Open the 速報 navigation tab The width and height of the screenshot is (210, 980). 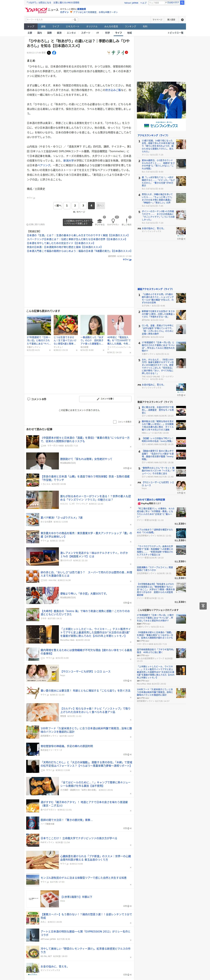pos(43,27)
